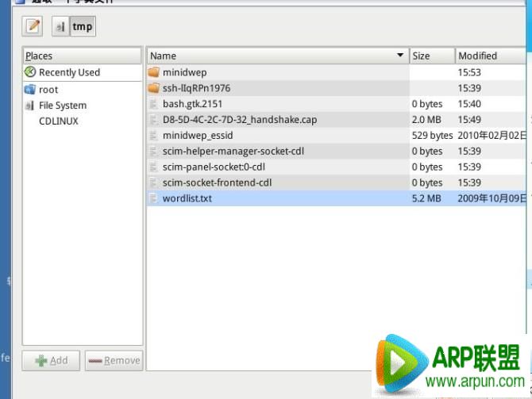Click the File System drive icon
Screen dimensions: 532x399
tap(30, 106)
